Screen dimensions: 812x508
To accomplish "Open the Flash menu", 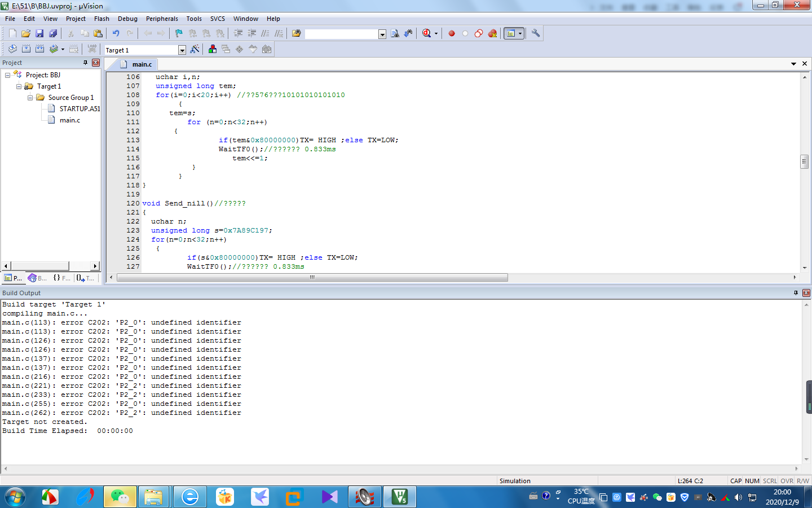I will click(x=101, y=19).
